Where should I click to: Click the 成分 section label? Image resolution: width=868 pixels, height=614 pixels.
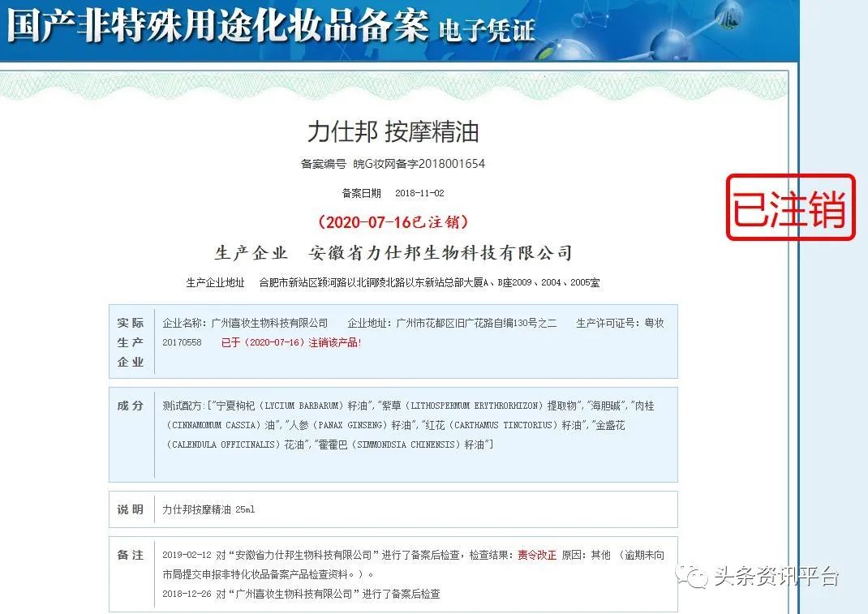(x=131, y=406)
